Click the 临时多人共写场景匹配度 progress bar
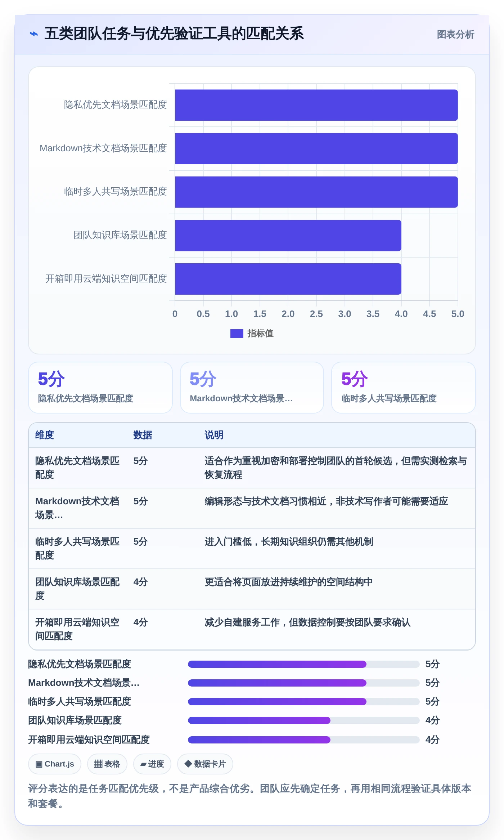 click(x=303, y=702)
